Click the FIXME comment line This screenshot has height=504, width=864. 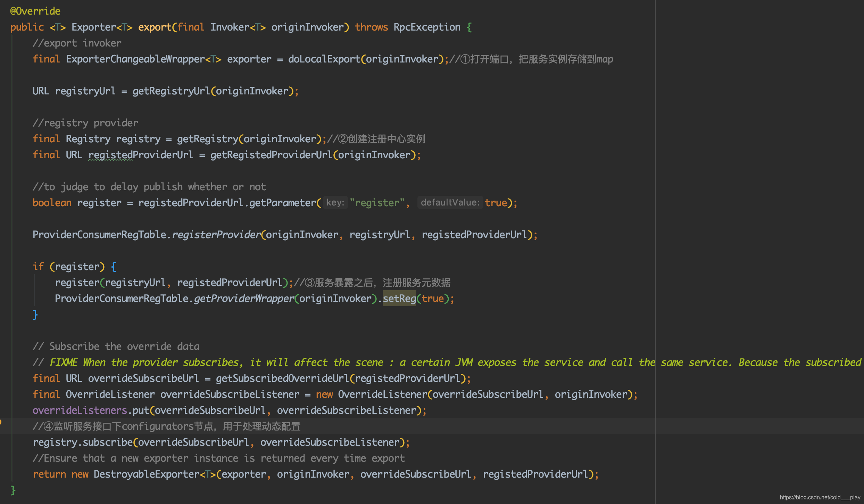tap(447, 362)
